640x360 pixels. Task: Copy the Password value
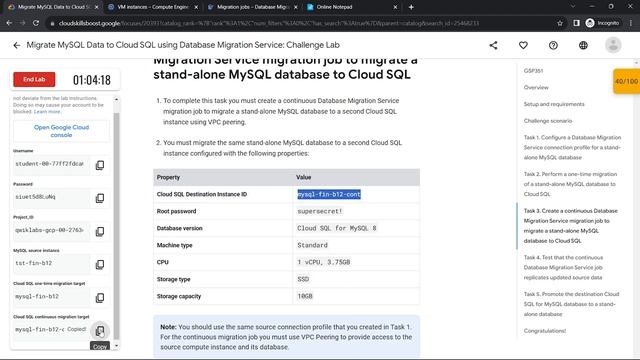pos(100,198)
